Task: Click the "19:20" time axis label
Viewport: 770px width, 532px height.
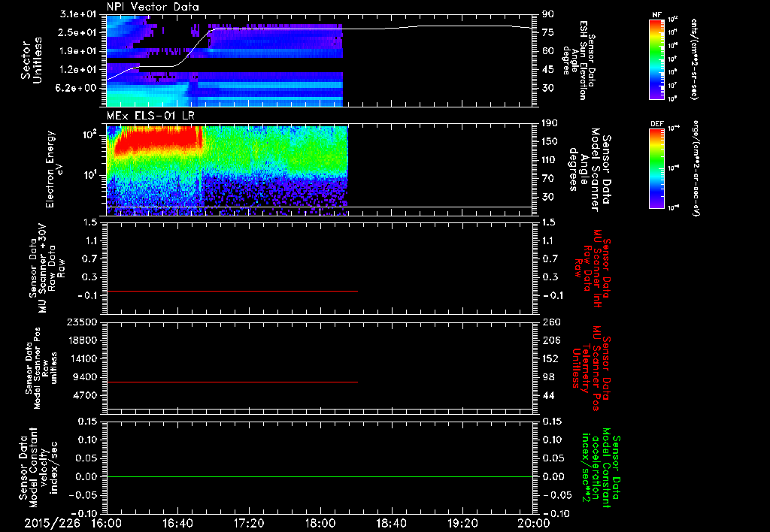Action: (x=462, y=524)
